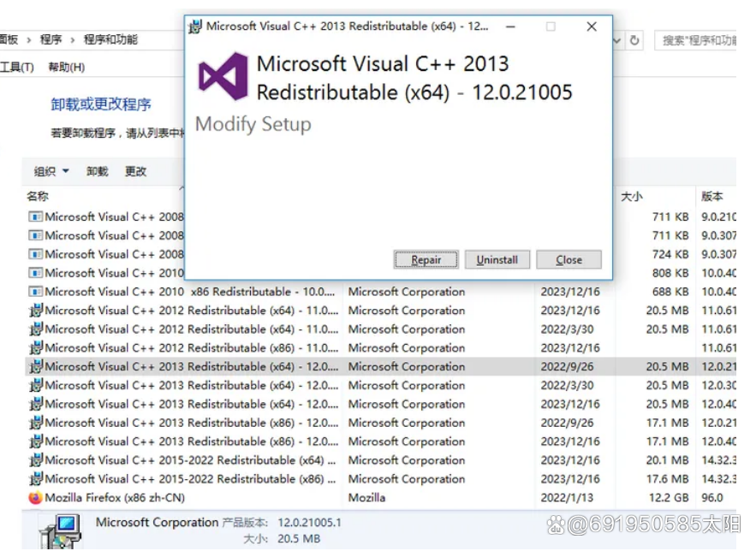
Task: Click the icon of the 2013 (x64) row dated 2023/12/16
Action: coord(36,404)
